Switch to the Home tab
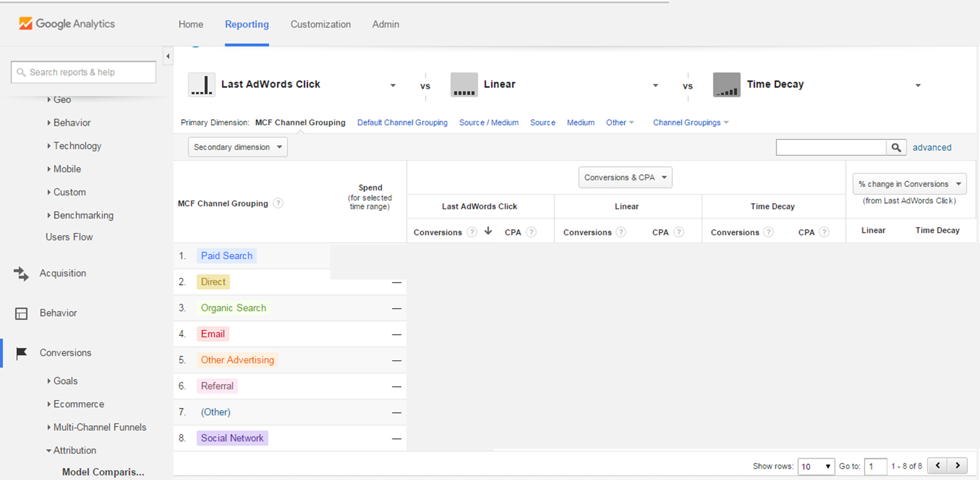Viewport: 980px width, 480px height. coord(191,24)
